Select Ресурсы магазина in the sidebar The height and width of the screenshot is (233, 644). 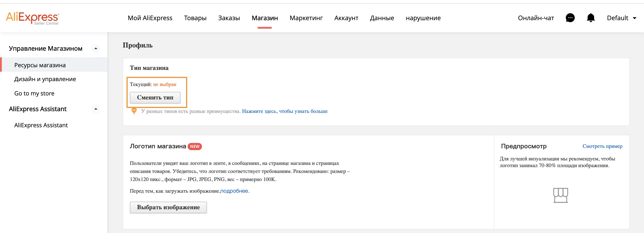tap(54, 65)
